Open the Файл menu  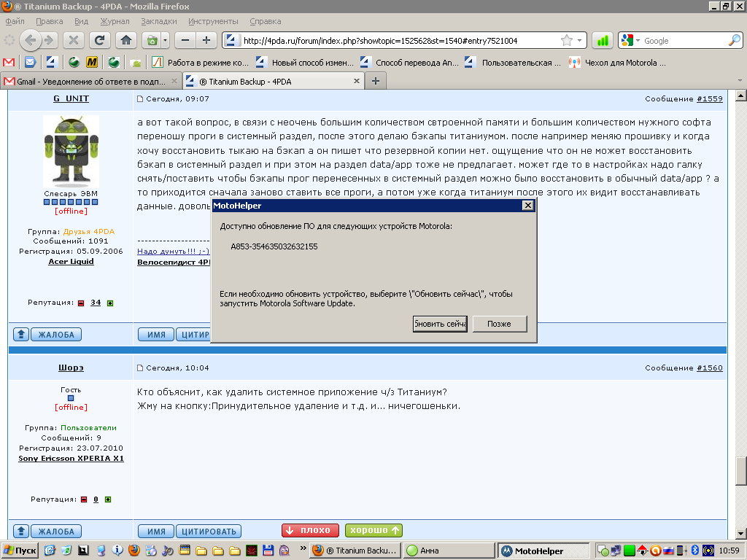(x=15, y=21)
